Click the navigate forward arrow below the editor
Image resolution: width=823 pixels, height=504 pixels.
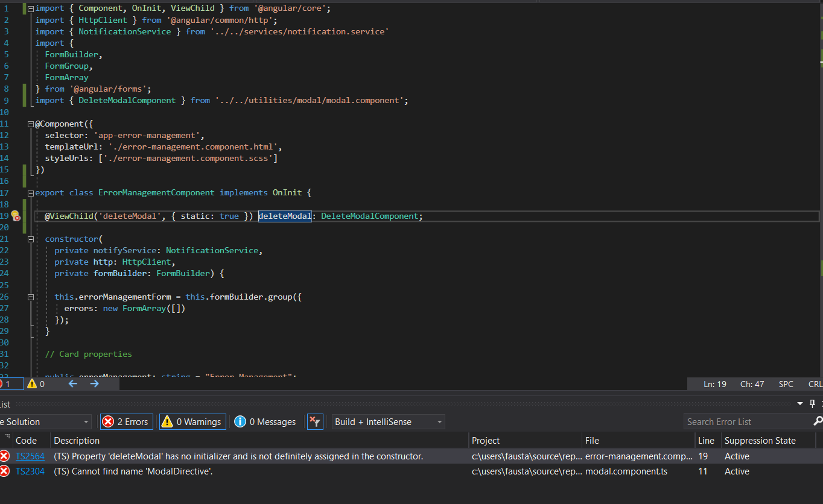(x=94, y=383)
